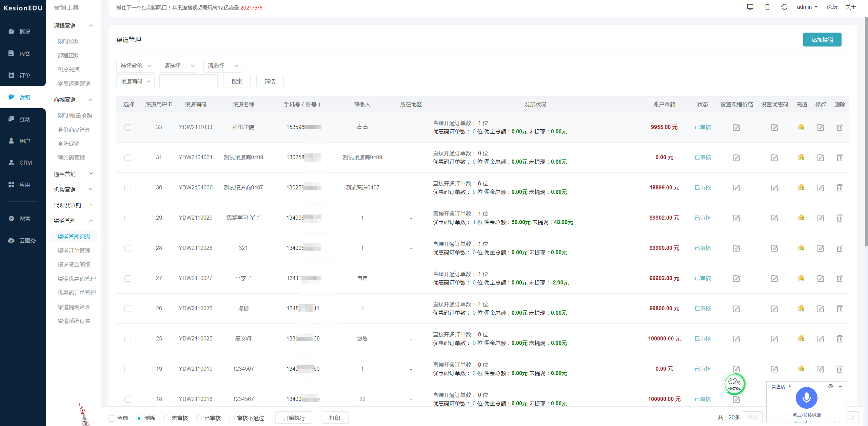Click the 搜索 search button
Viewport: 868px width, 426px height.
237,81
